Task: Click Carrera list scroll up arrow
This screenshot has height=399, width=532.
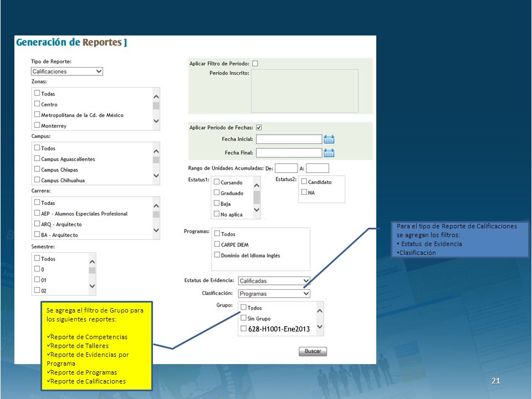Action: [x=156, y=206]
